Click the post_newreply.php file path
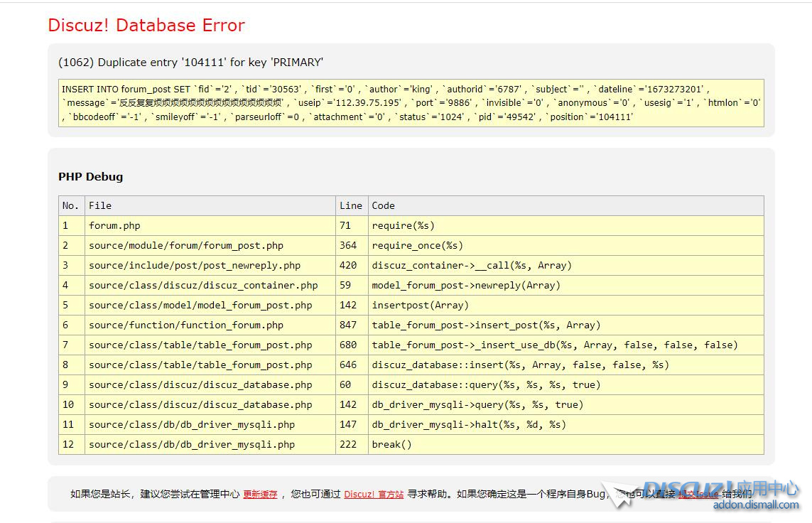The height and width of the screenshot is (523, 812). pyautogui.click(x=195, y=265)
